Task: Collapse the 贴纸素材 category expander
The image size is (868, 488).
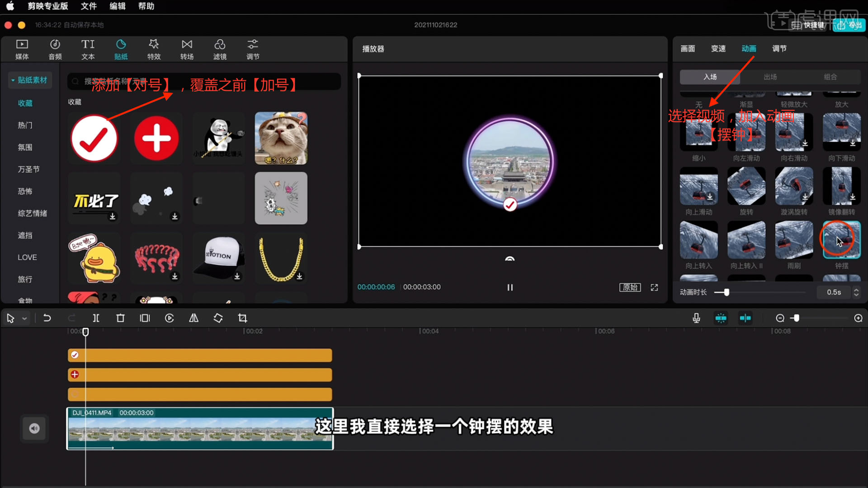Action: click(13, 80)
